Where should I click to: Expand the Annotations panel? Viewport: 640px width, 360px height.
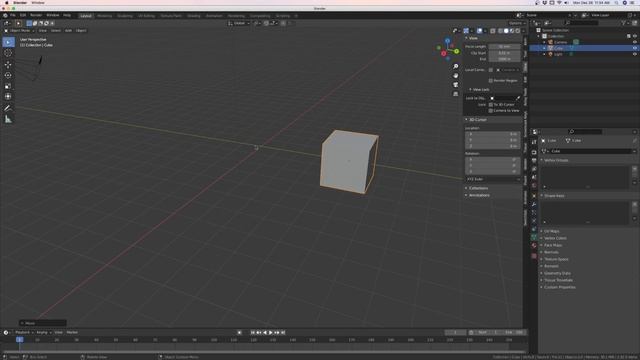(x=478, y=195)
